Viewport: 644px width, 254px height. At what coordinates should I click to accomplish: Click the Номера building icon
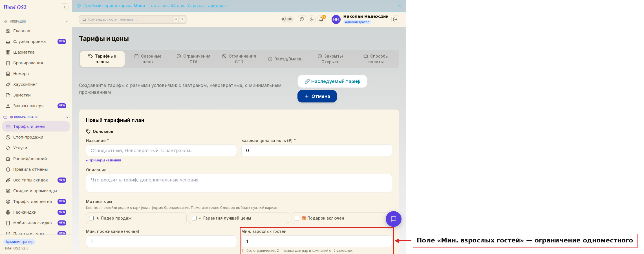pos(8,74)
